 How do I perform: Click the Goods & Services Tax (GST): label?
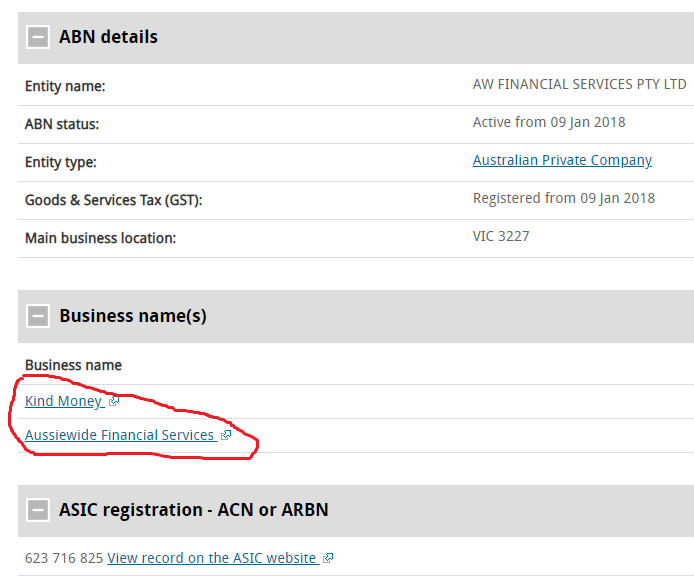(x=113, y=201)
